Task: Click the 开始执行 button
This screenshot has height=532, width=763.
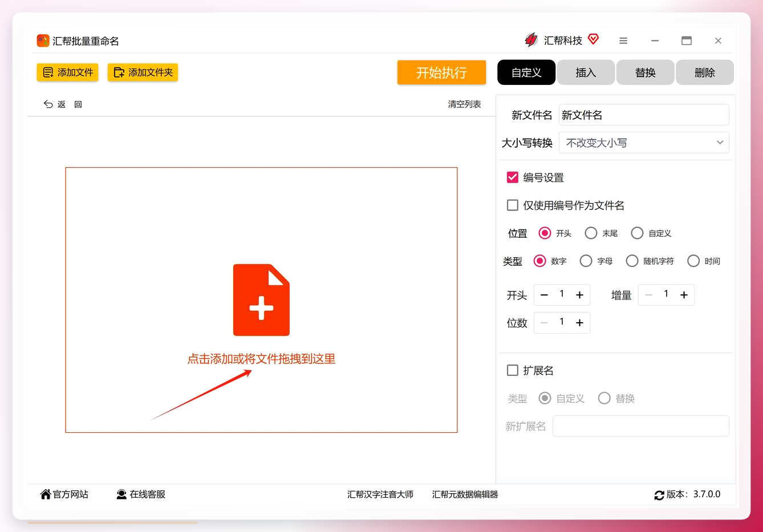Action: 441,72
